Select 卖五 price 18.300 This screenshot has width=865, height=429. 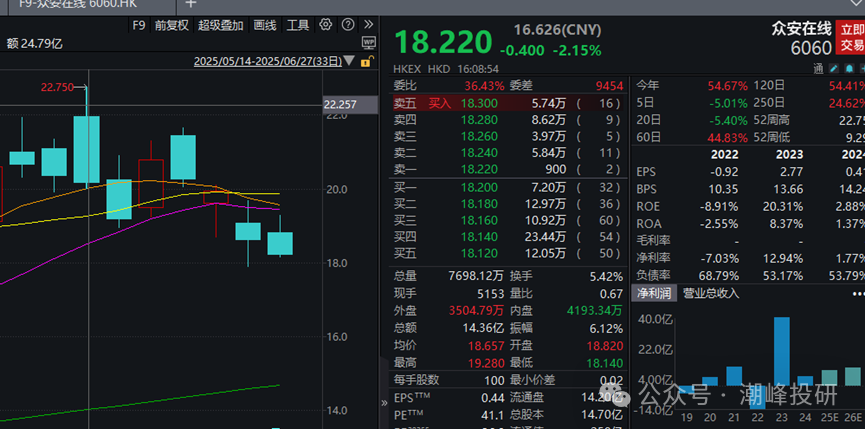pyautogui.click(x=479, y=103)
